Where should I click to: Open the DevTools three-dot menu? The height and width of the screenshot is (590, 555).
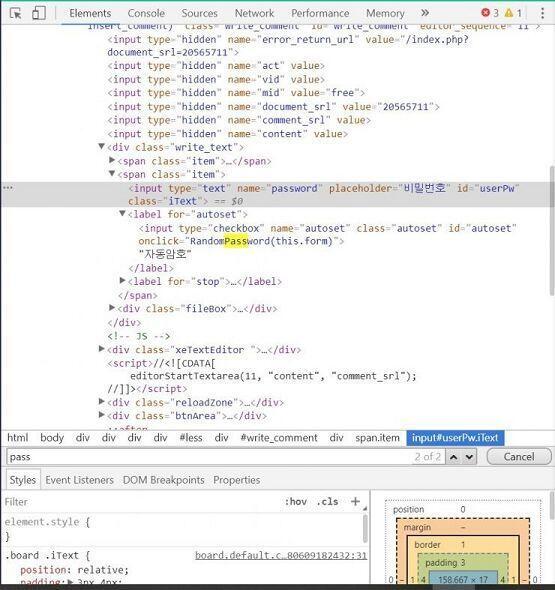(542, 13)
